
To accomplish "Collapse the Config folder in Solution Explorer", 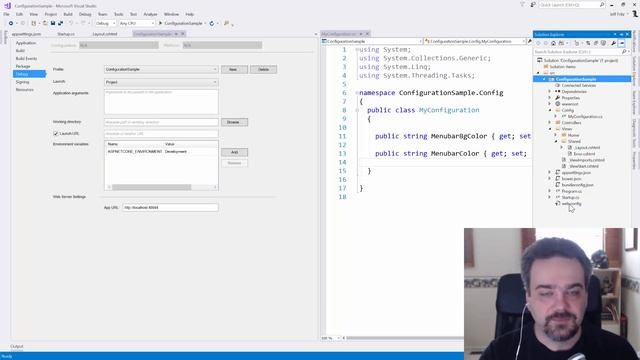I will pos(550,110).
